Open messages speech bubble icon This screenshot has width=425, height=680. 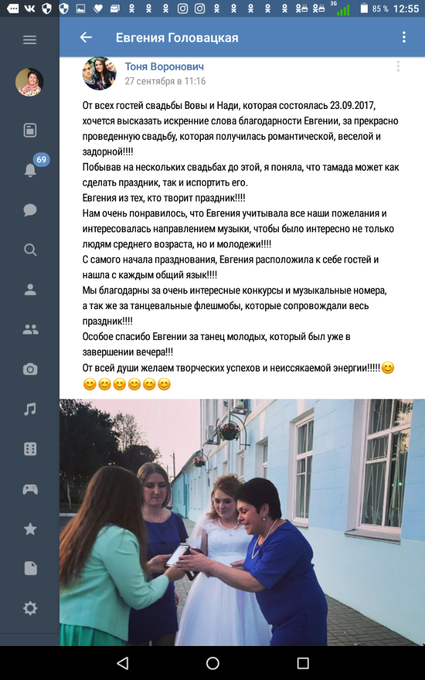pyautogui.click(x=30, y=210)
